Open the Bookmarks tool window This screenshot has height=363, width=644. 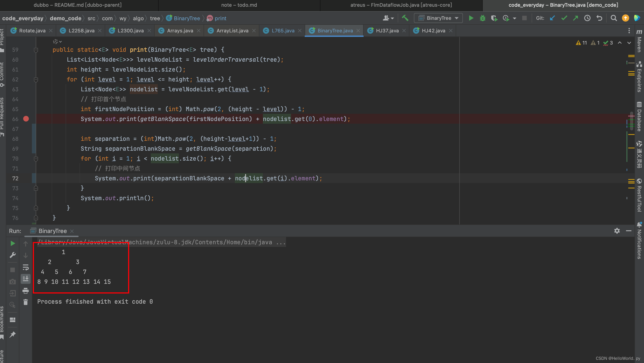pyautogui.click(x=2, y=323)
